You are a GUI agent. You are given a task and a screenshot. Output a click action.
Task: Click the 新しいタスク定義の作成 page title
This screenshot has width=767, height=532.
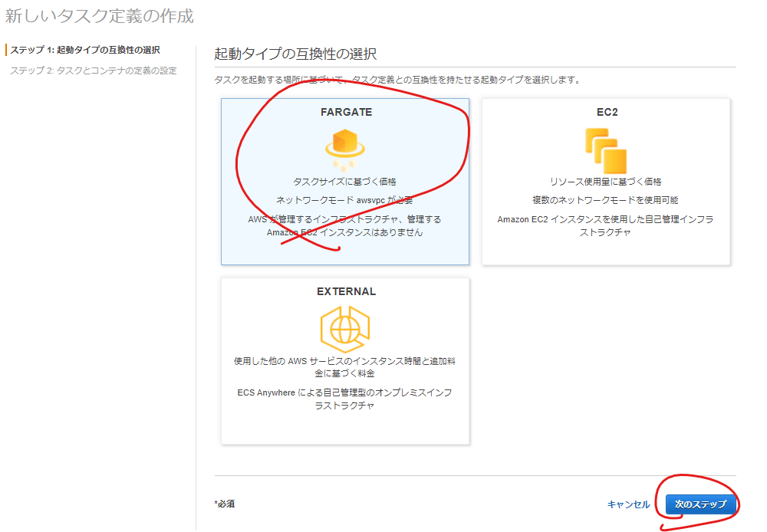coord(99,16)
